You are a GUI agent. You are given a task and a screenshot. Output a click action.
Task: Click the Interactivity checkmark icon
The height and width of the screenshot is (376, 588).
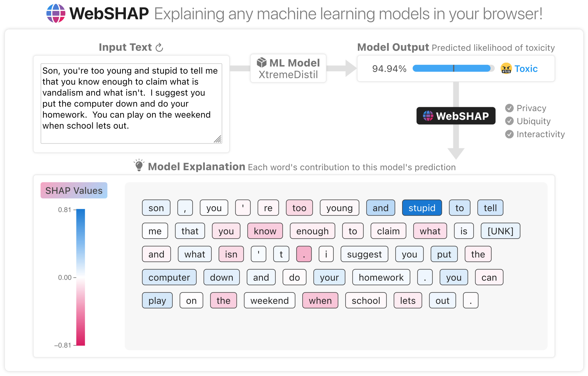coord(509,134)
